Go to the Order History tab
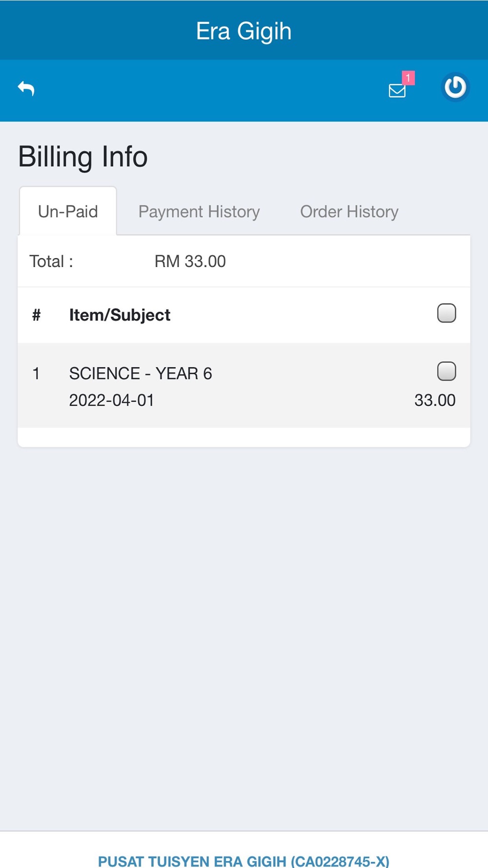Screen dimensions: 488x868 [349, 211]
